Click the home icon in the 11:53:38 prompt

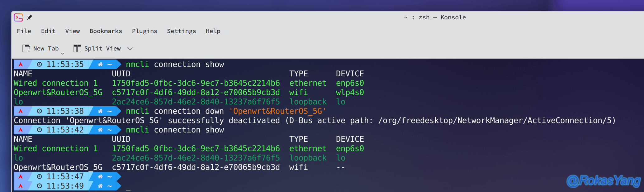coord(100,111)
